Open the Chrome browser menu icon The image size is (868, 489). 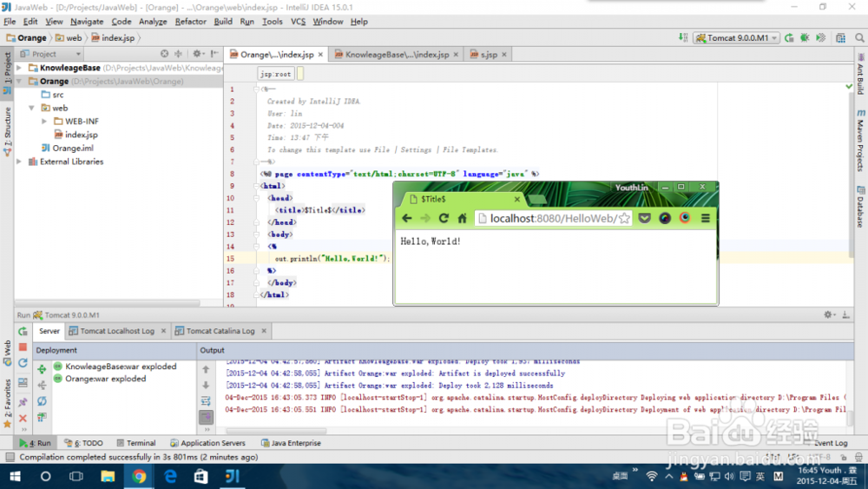pyautogui.click(x=705, y=218)
